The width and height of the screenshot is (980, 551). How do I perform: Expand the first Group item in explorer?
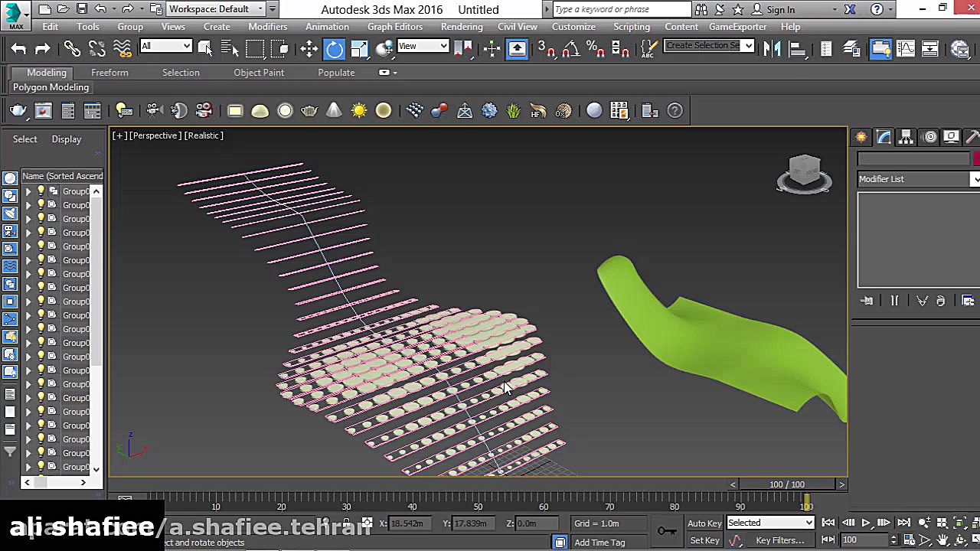[x=29, y=191]
